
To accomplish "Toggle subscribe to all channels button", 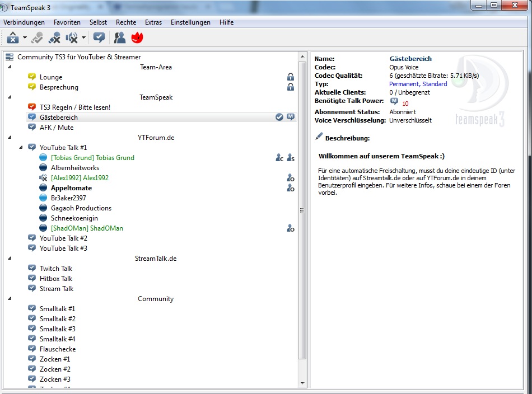I will [99, 38].
